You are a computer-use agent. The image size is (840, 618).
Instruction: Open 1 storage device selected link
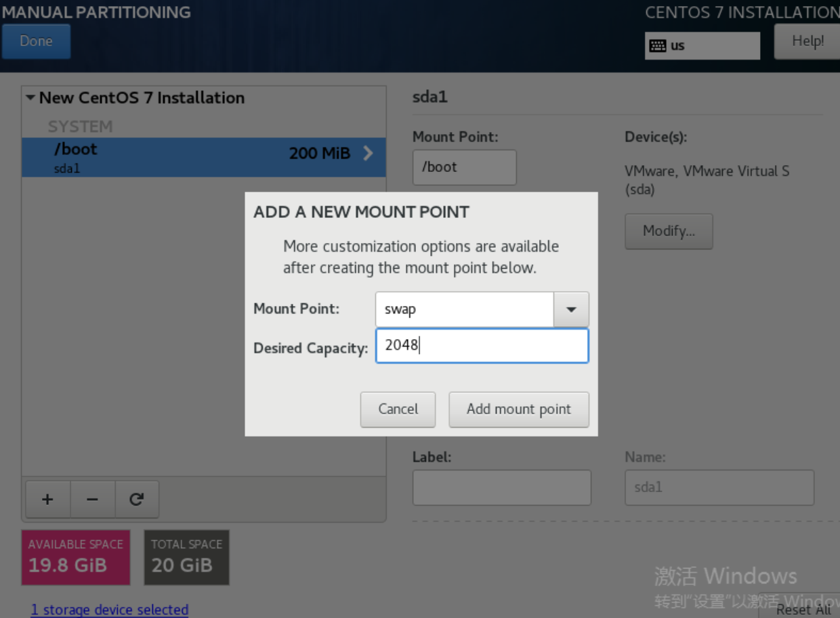(110, 609)
